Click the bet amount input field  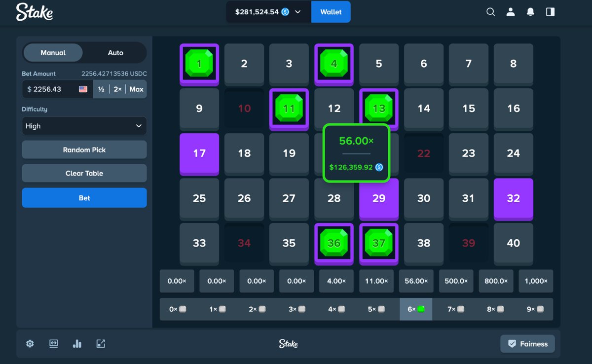click(x=57, y=89)
